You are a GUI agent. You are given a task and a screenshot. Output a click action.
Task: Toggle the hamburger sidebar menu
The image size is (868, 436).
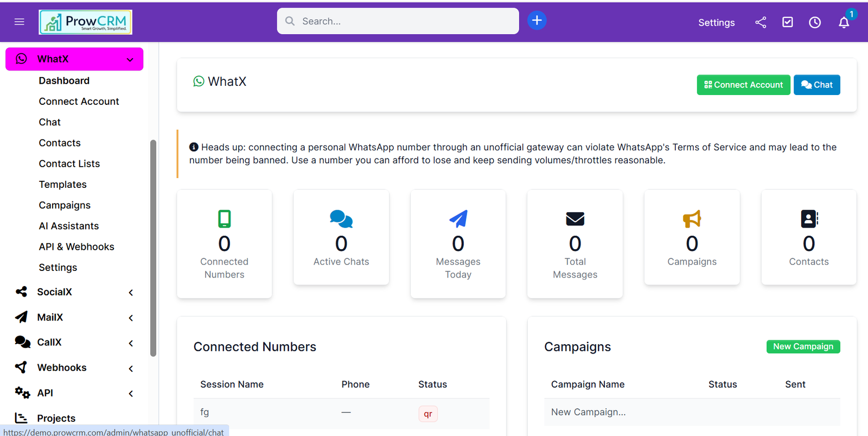coord(20,22)
